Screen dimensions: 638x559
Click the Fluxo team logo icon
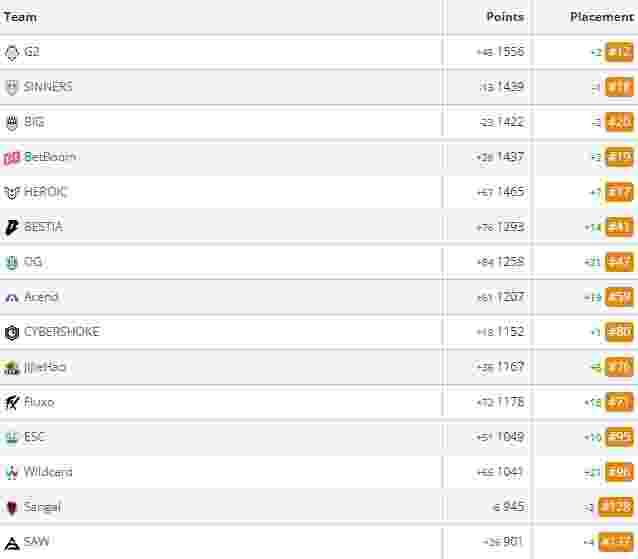click(x=12, y=402)
